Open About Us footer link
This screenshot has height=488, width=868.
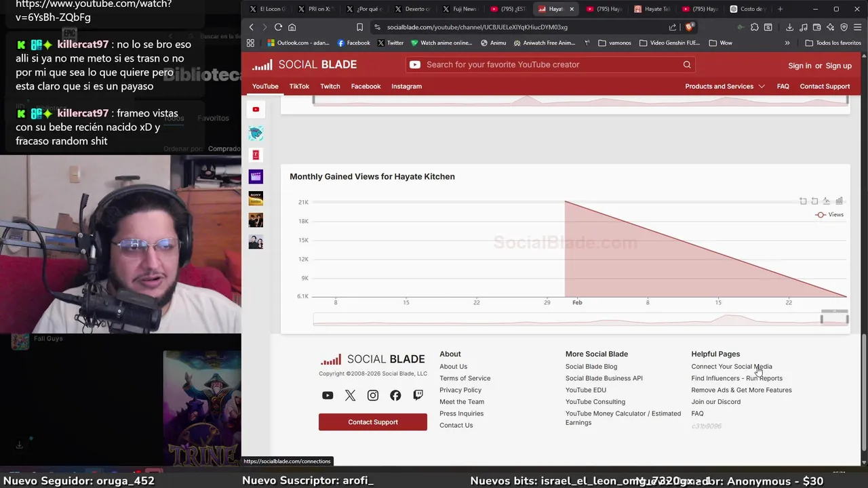[453, 367]
